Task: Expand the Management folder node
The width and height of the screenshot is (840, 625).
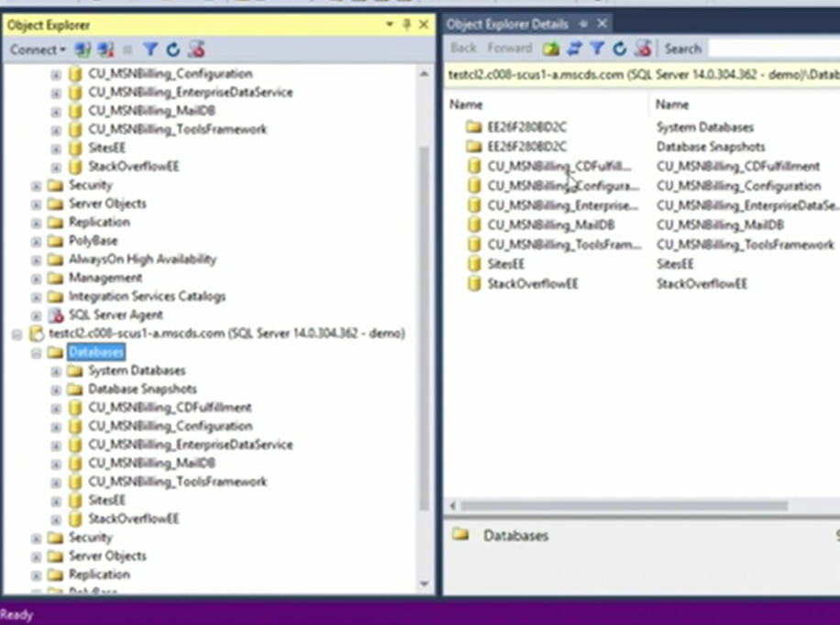Action: [36, 279]
